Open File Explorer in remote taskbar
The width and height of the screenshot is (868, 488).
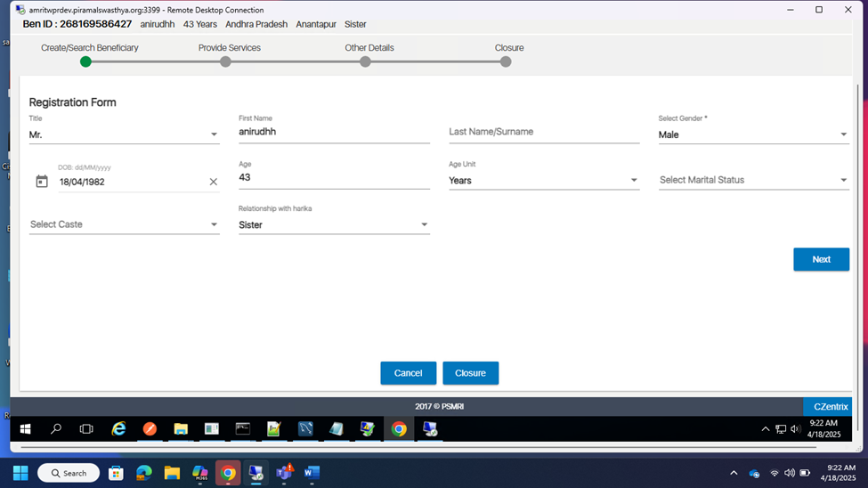[181, 428]
